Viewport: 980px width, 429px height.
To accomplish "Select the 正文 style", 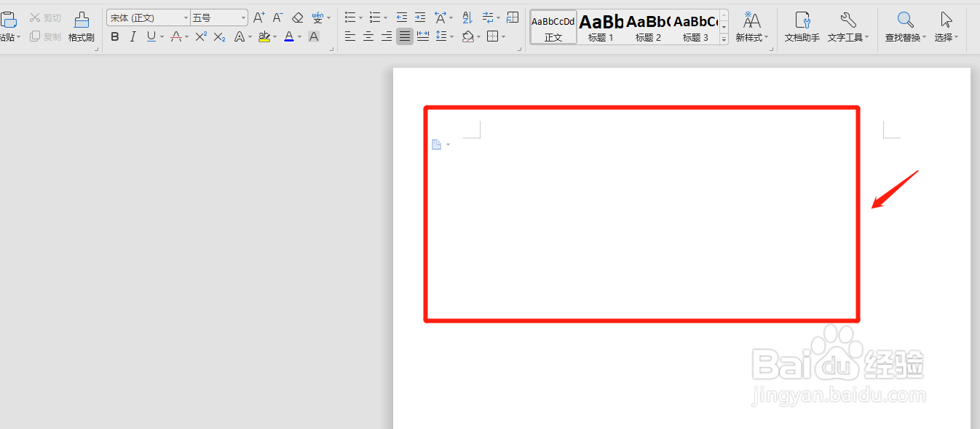I will [x=553, y=27].
